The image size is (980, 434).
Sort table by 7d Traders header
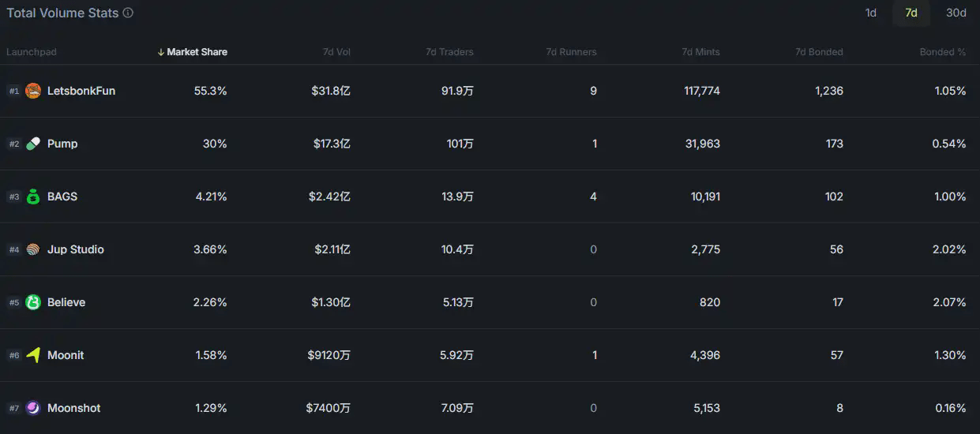(x=449, y=52)
